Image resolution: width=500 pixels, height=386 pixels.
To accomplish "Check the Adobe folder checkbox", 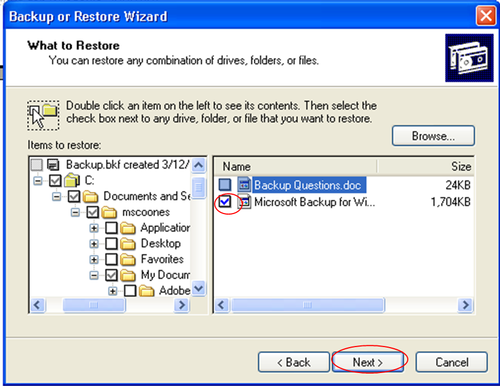I will [130, 291].
